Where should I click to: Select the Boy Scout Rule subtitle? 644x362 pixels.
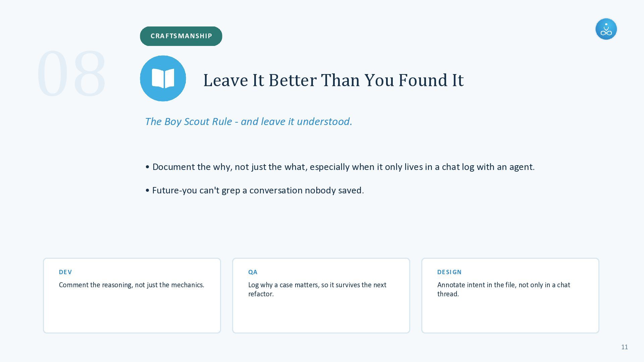click(249, 121)
